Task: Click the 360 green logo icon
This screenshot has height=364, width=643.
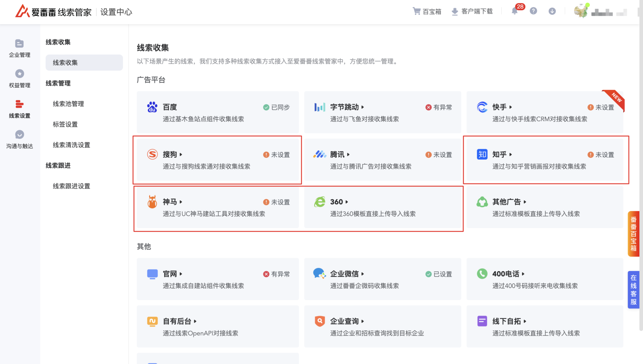Action: (319, 202)
